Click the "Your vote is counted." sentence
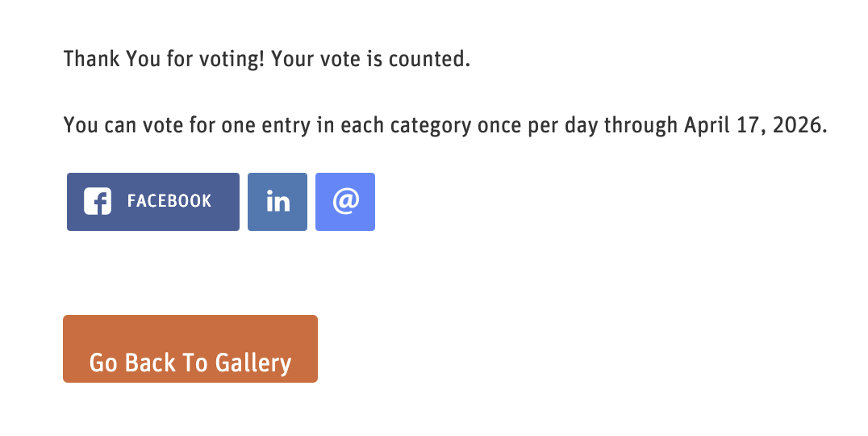 point(370,60)
